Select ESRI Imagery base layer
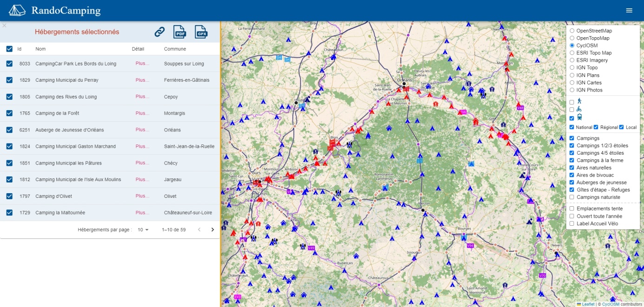644x307 pixels. [x=572, y=60]
